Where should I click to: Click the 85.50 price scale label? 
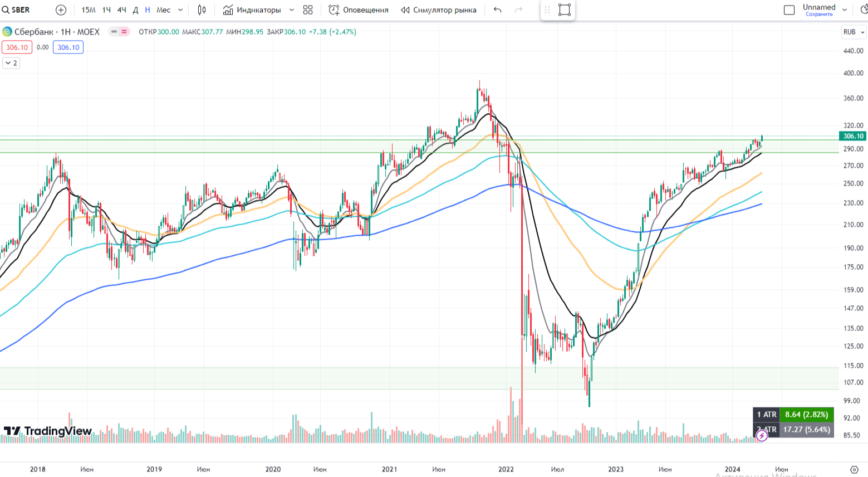coord(852,435)
